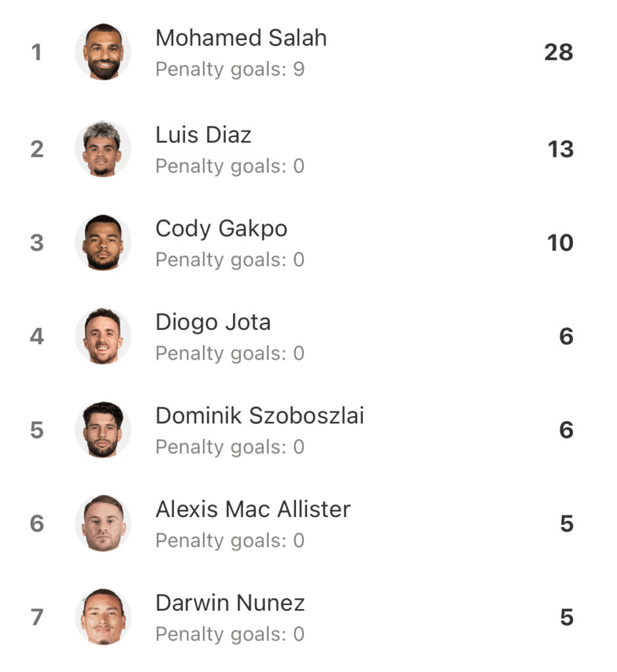The image size is (617, 672).
Task: Click rank number 7 beside Darwin Nunez
Action: tap(37, 617)
